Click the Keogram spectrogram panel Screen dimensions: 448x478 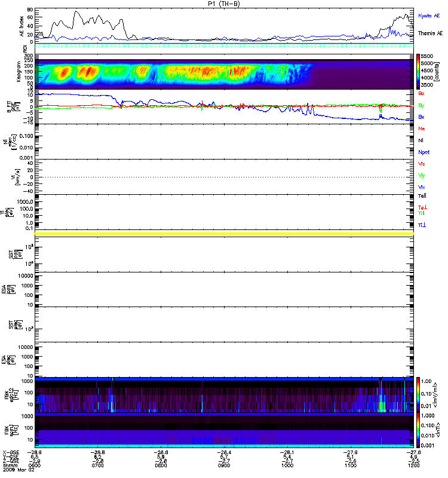[224, 71]
